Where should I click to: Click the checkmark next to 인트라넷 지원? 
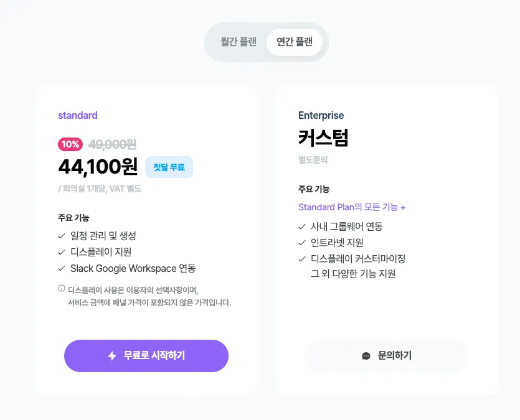pyautogui.click(x=302, y=243)
